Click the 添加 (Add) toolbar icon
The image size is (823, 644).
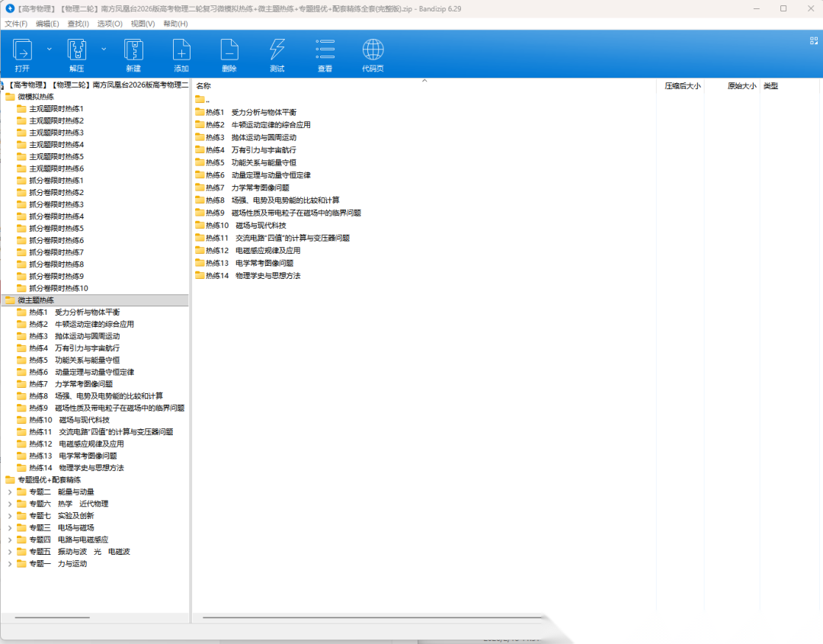coord(181,51)
